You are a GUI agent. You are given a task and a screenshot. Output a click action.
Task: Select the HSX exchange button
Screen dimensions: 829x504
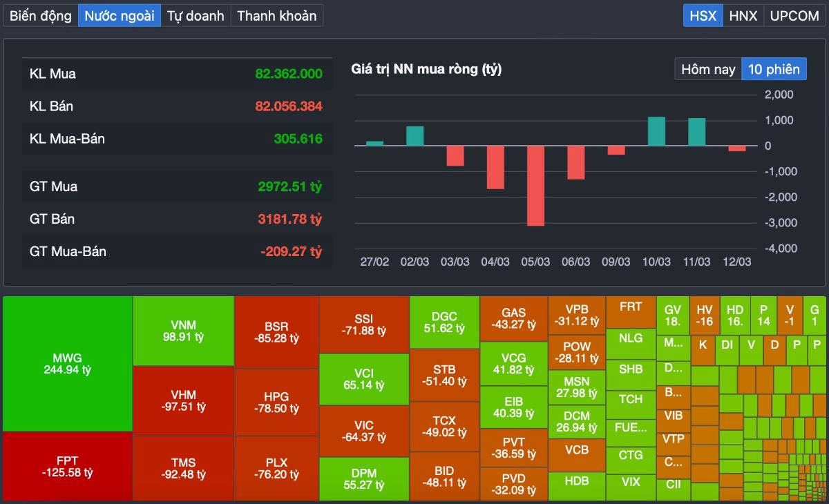click(703, 15)
